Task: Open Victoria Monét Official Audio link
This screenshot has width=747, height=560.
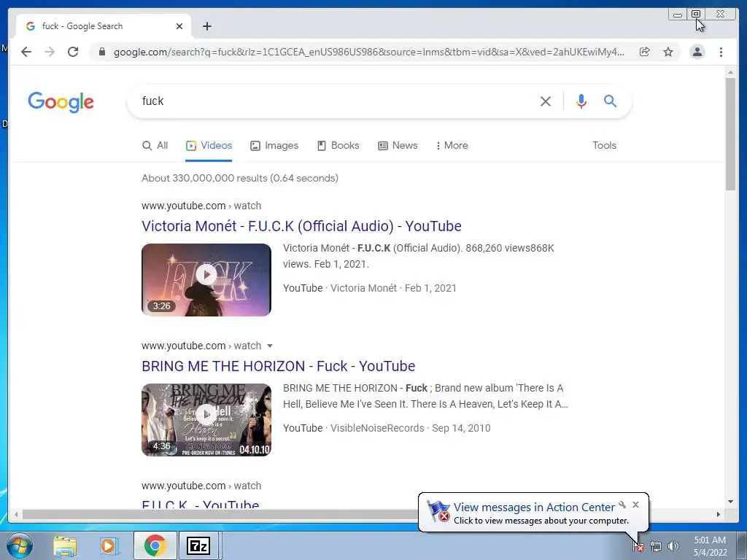Action: [301, 226]
